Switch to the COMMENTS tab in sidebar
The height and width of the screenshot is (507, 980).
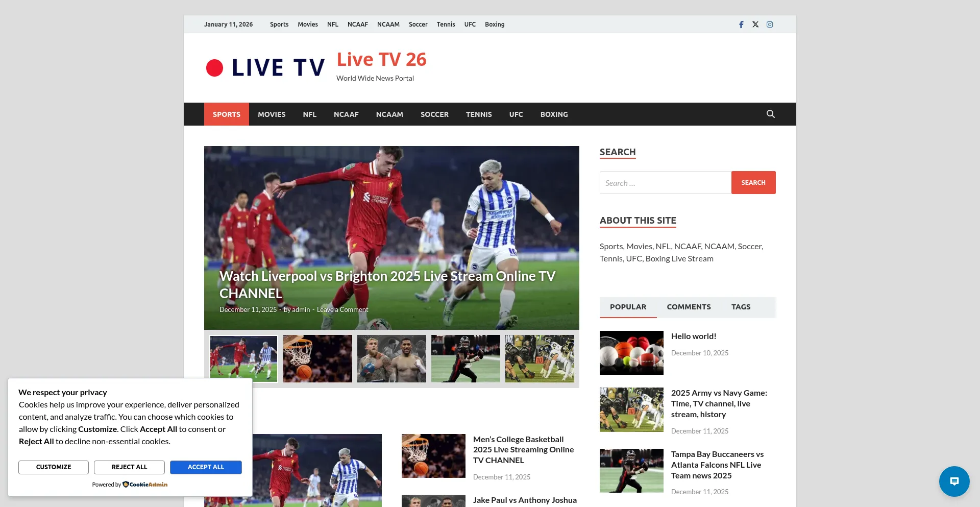(689, 307)
